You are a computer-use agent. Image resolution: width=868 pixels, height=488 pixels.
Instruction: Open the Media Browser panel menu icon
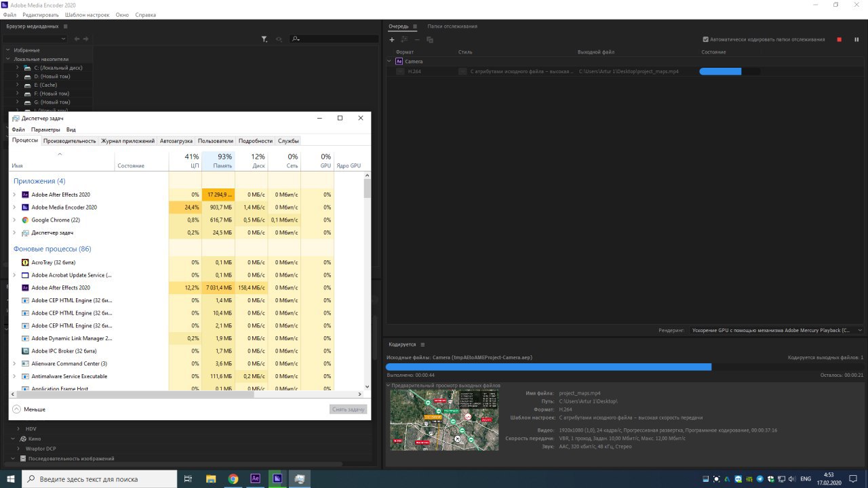click(65, 26)
